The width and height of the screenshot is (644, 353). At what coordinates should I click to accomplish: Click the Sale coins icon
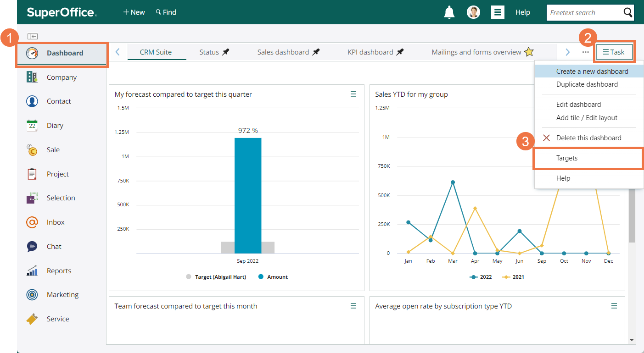32,150
